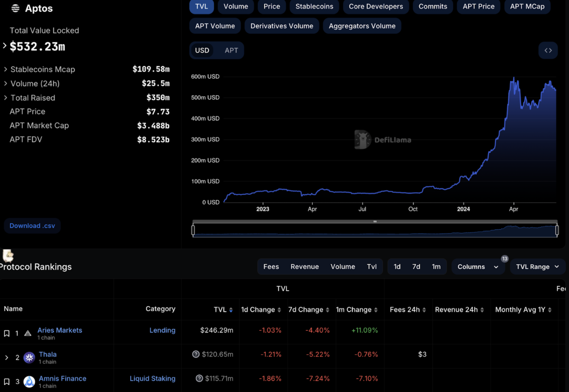Screen dimensions: 569x392
Task: Click the Amnis Finance TVL info icon
Action: tap(199, 378)
